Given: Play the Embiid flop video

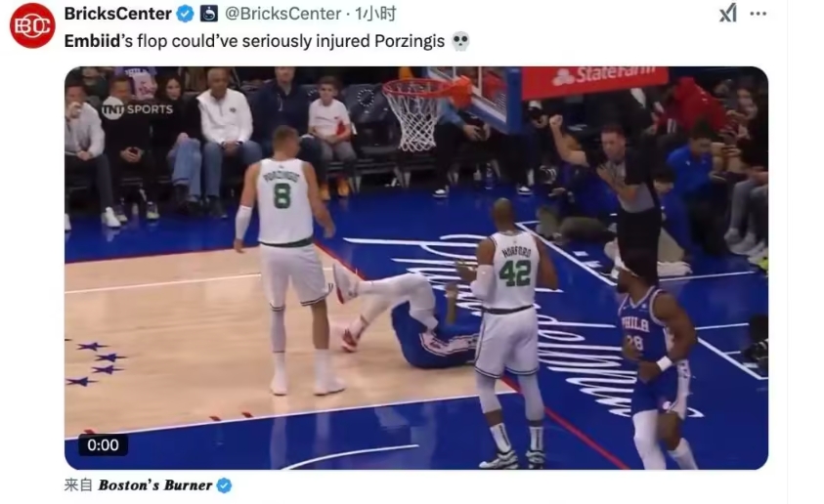Looking at the screenshot, I should coord(416,268).
